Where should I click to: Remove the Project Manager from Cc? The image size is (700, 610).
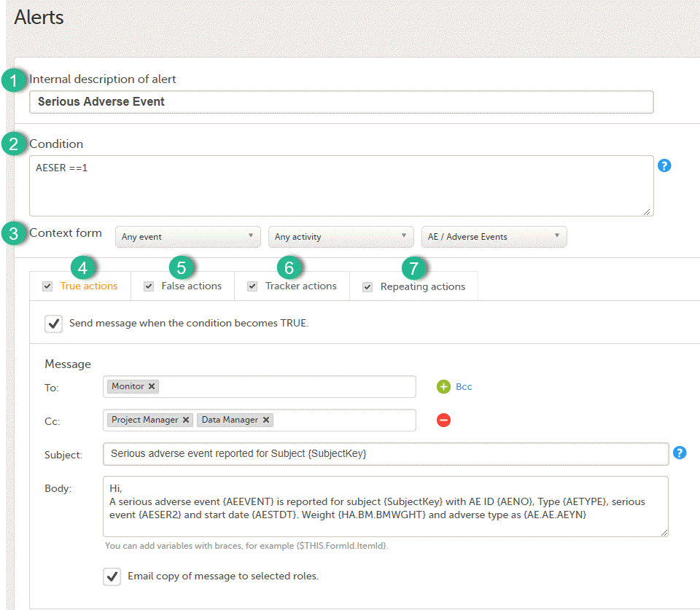187,420
